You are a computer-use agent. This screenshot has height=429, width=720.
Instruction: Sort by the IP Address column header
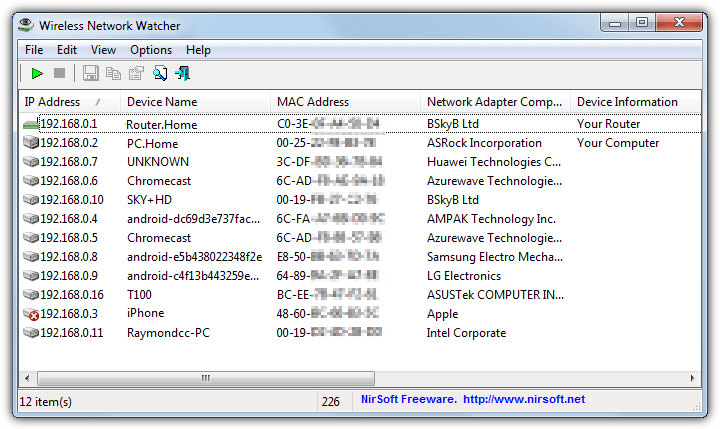(69, 102)
